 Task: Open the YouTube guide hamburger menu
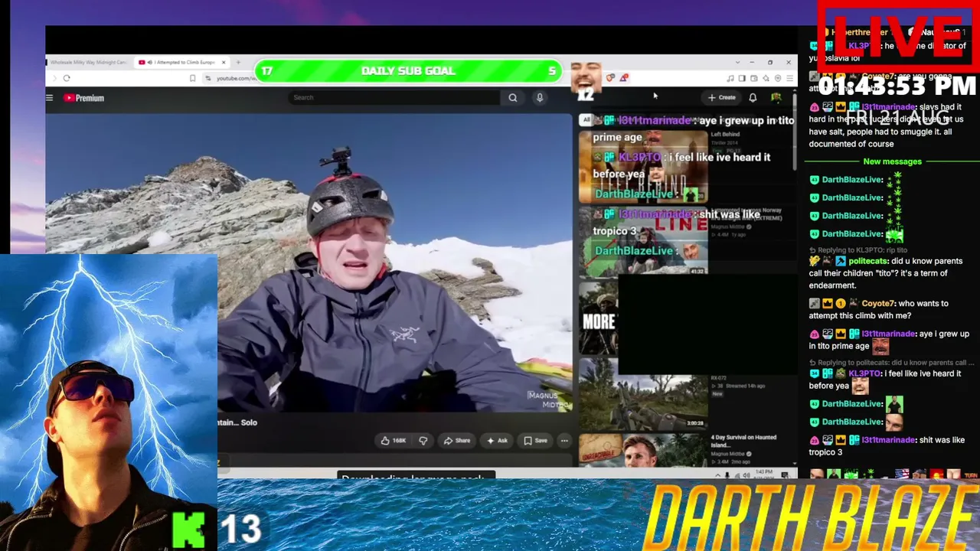(x=50, y=98)
